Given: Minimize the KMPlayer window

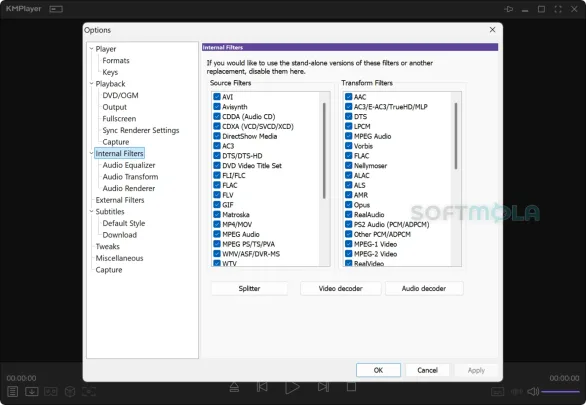Looking at the screenshot, I should coord(525,10).
